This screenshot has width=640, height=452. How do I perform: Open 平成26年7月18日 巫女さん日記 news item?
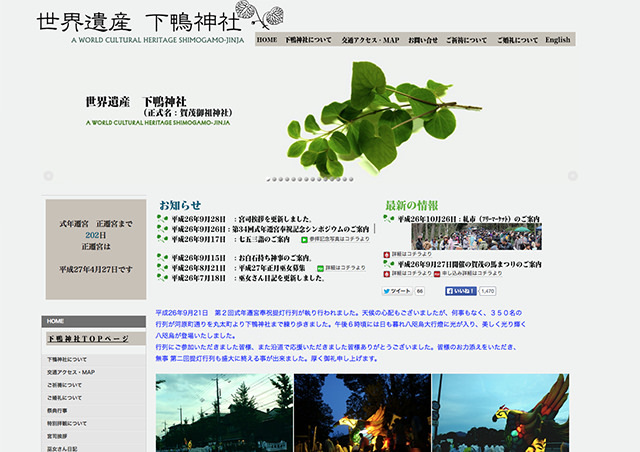pos(248,278)
